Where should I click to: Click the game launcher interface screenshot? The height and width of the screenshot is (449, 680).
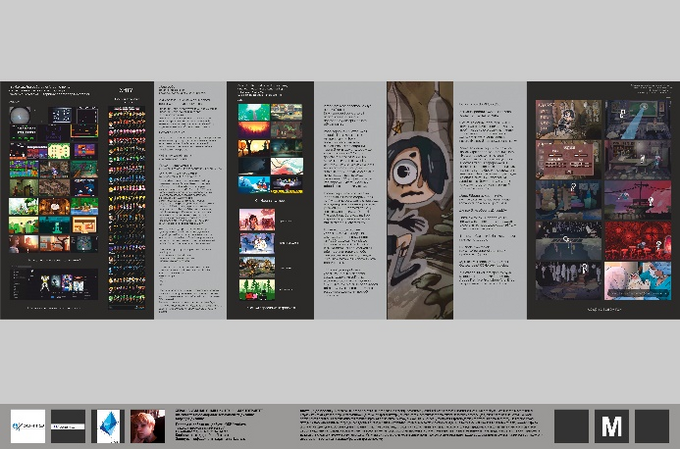point(54,284)
